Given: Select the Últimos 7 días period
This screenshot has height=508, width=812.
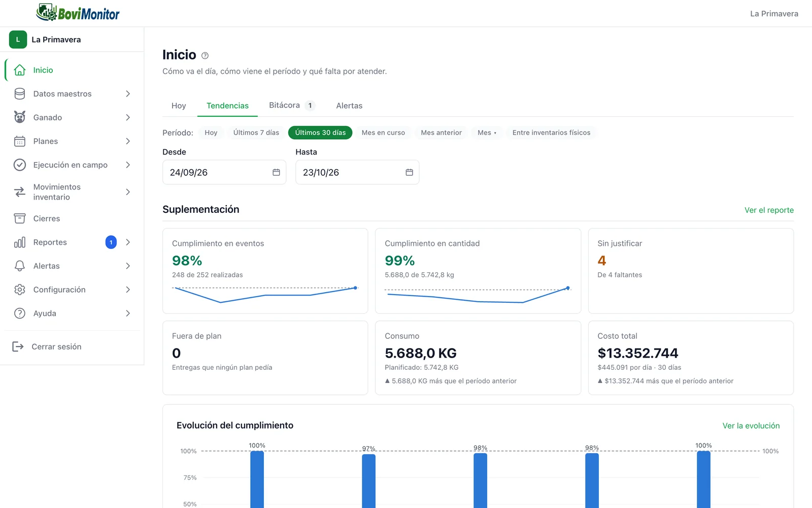Looking at the screenshot, I should click(256, 133).
